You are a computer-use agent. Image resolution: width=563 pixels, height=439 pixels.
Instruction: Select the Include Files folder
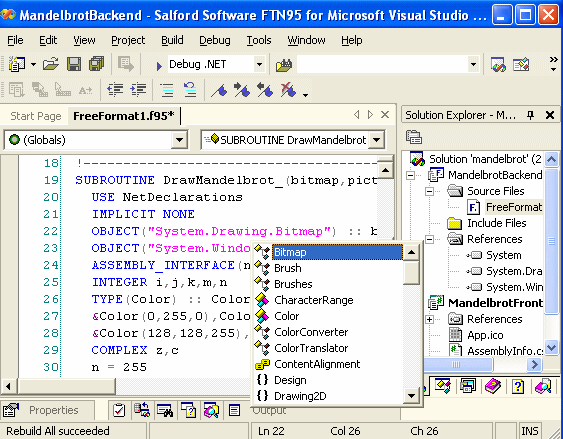tap(497, 223)
